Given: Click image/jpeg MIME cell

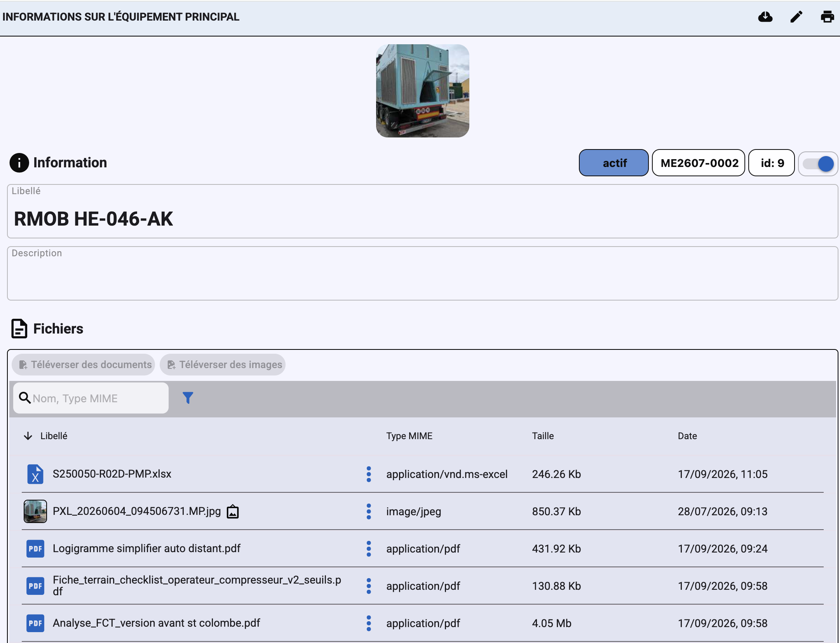Looking at the screenshot, I should coord(413,512).
